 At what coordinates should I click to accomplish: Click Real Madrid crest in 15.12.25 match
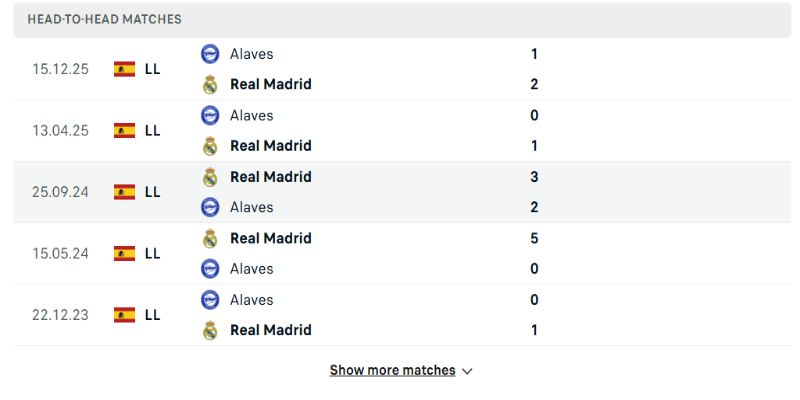pos(210,85)
